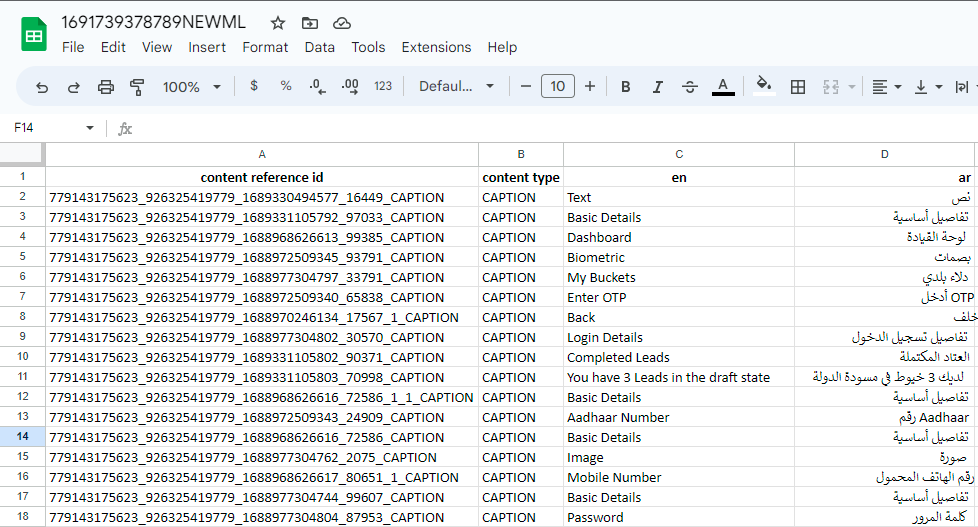This screenshot has height=527, width=978.
Task: Open vertical align dropdown
Action: tap(927, 87)
